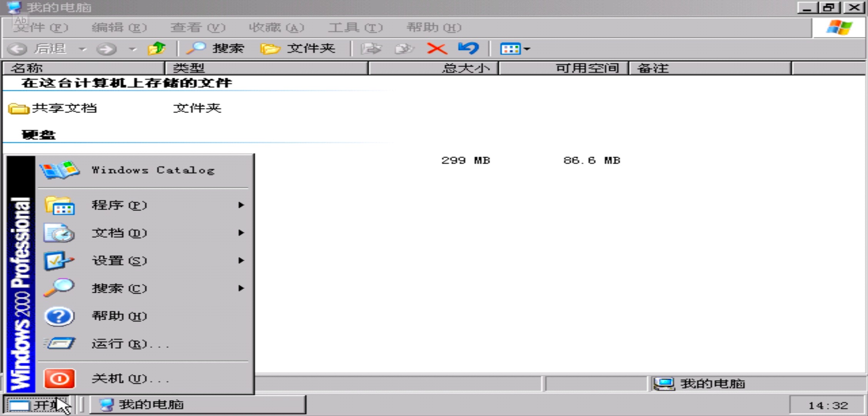Viewport: 868px width, 416px height.
Task: Click the My Computer taskbar button
Action: [198, 404]
